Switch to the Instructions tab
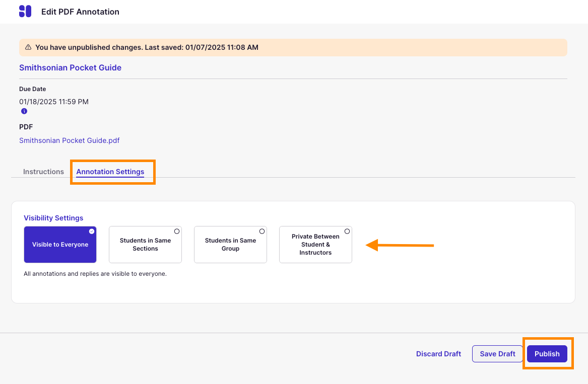Image resolution: width=588 pixels, height=384 pixels. coord(43,172)
